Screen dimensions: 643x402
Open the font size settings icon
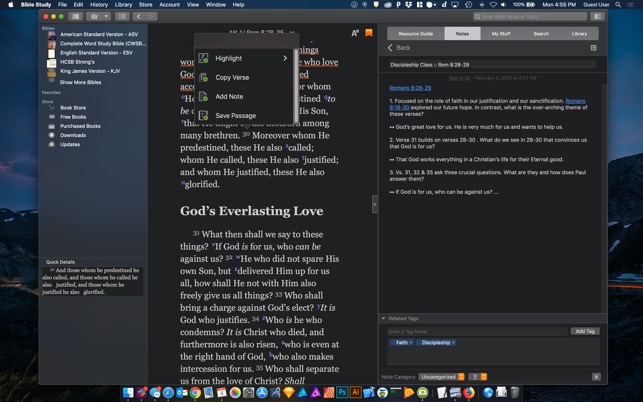355,33
